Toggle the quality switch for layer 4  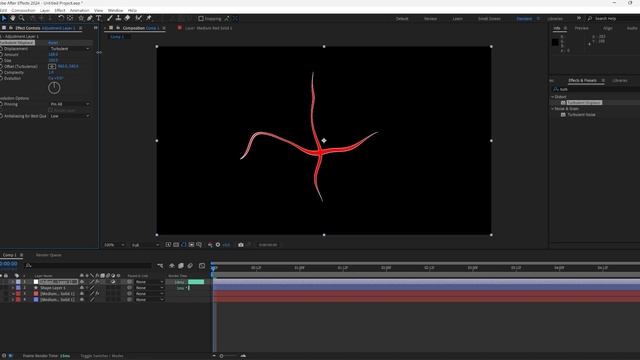(x=92, y=300)
